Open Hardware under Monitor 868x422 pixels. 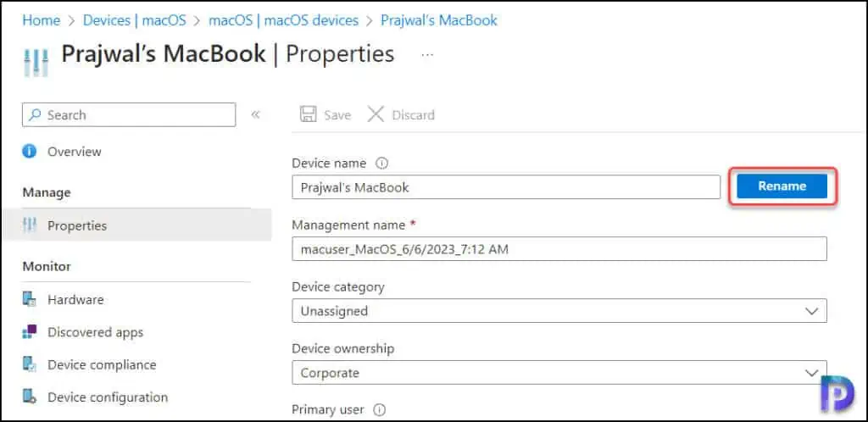coord(75,300)
